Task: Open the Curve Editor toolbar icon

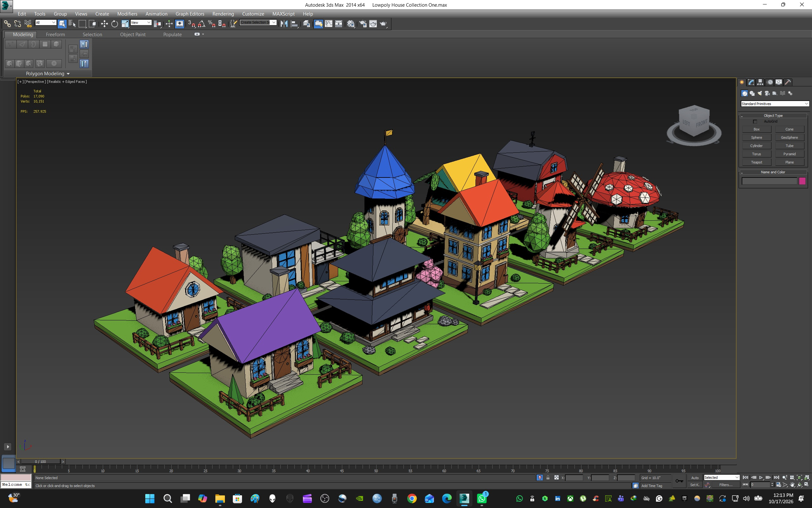Action: (329, 23)
